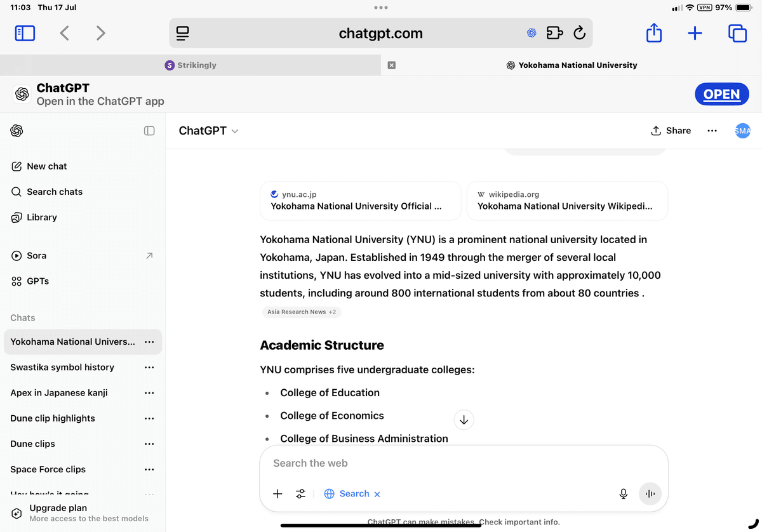The image size is (762, 532).
Task: Open the Safari share sheet icon
Action: coord(653,33)
